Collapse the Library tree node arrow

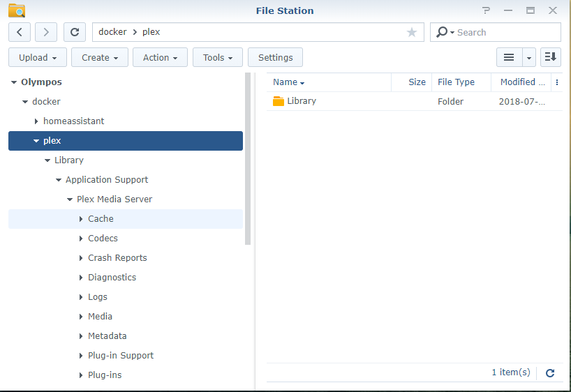click(x=47, y=160)
